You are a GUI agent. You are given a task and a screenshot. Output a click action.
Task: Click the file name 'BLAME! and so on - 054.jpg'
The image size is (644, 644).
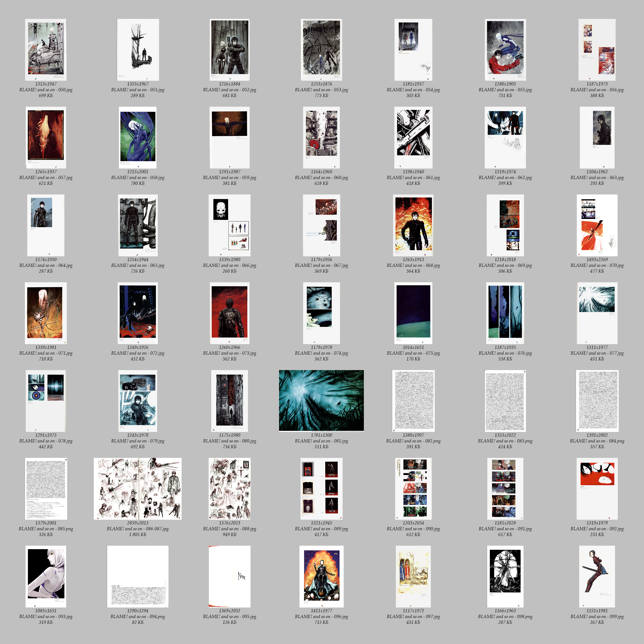(413, 90)
